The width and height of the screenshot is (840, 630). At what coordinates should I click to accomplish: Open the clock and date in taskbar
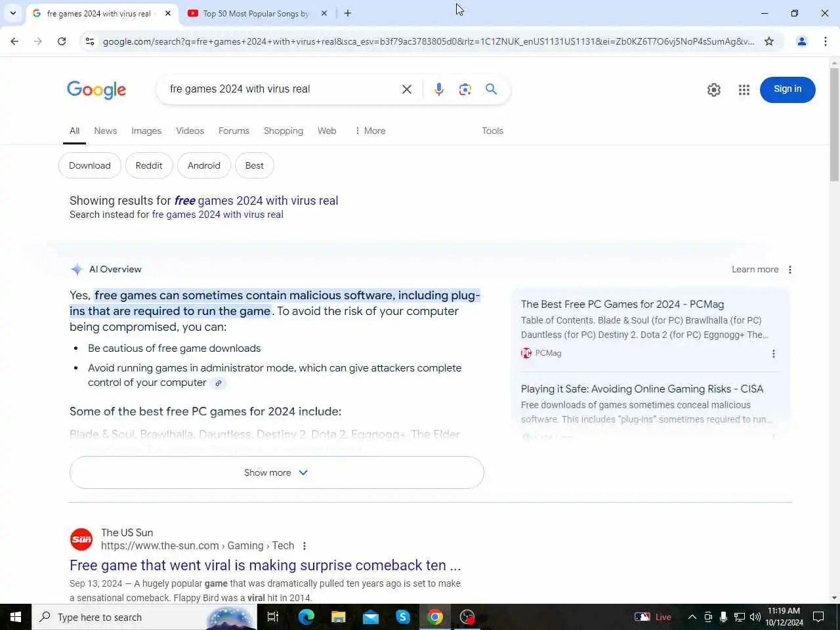784,617
